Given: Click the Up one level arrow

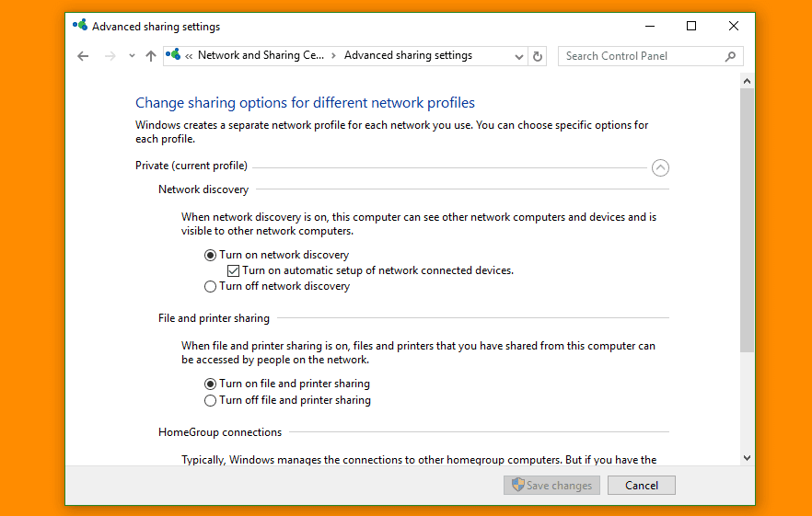Looking at the screenshot, I should (x=151, y=56).
